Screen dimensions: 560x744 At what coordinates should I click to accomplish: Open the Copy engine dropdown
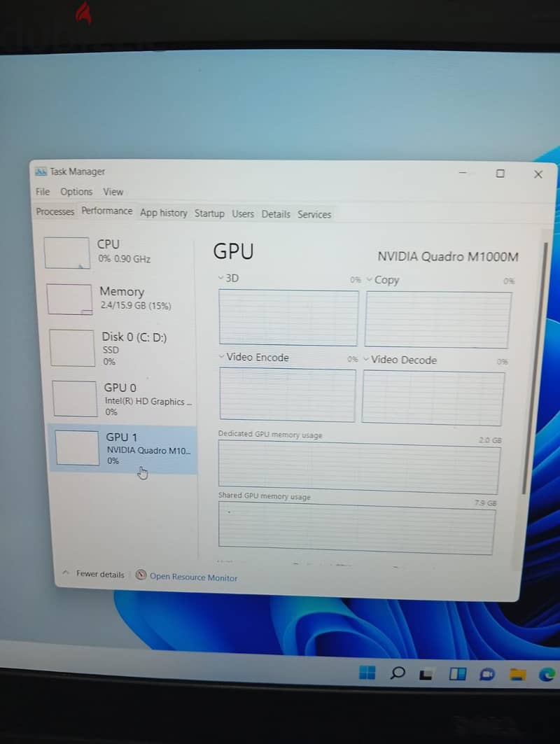pos(369,279)
